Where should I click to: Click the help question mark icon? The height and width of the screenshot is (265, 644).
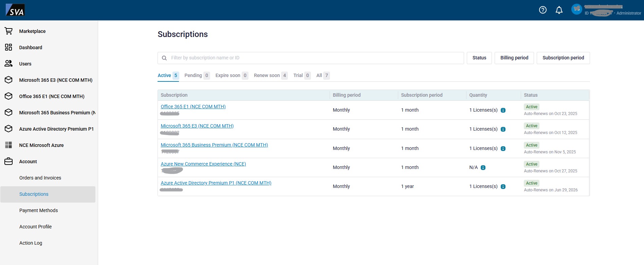pyautogui.click(x=542, y=10)
